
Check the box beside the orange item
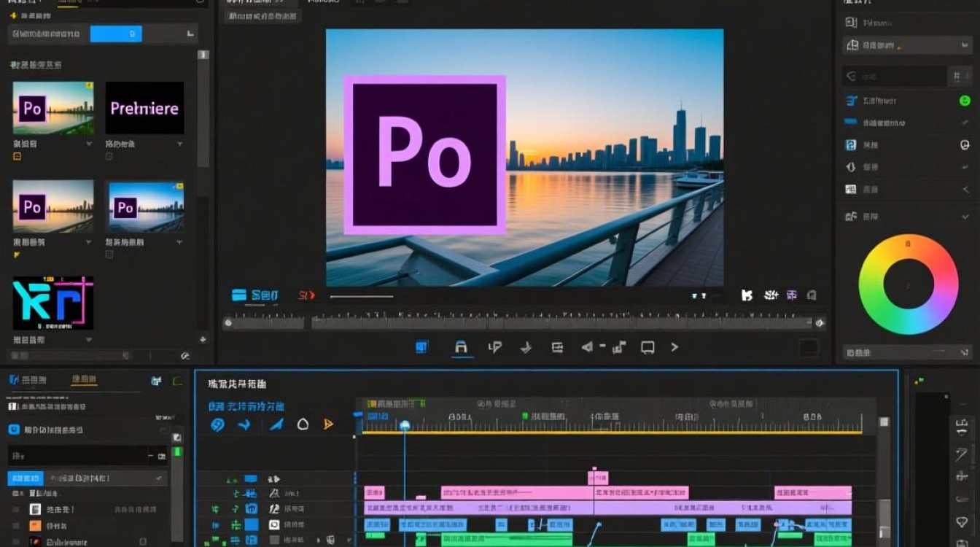(x=16, y=526)
